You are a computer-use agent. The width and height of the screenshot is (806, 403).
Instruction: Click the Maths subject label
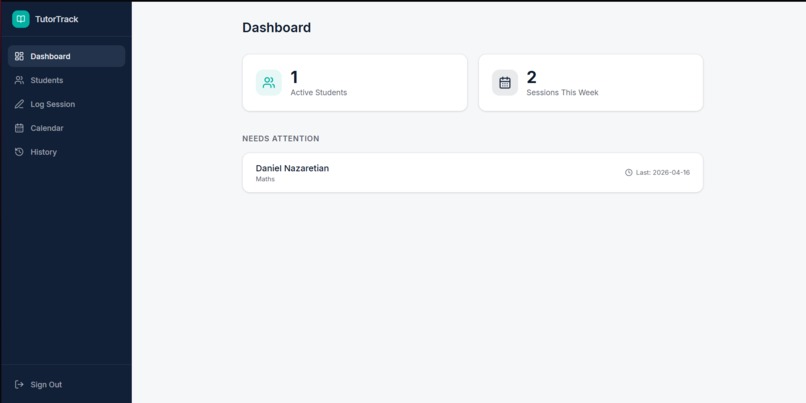pyautogui.click(x=265, y=179)
